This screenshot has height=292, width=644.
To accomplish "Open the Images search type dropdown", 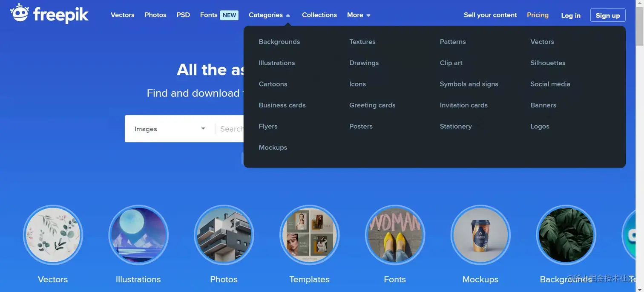I will (x=170, y=129).
